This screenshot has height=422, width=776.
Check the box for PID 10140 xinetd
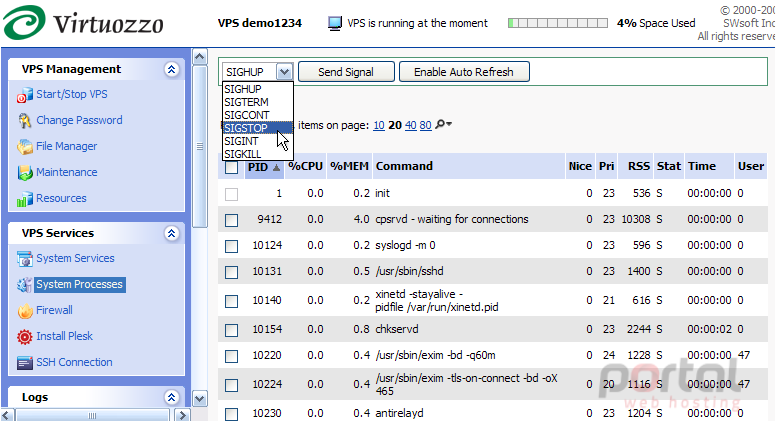pyautogui.click(x=231, y=301)
